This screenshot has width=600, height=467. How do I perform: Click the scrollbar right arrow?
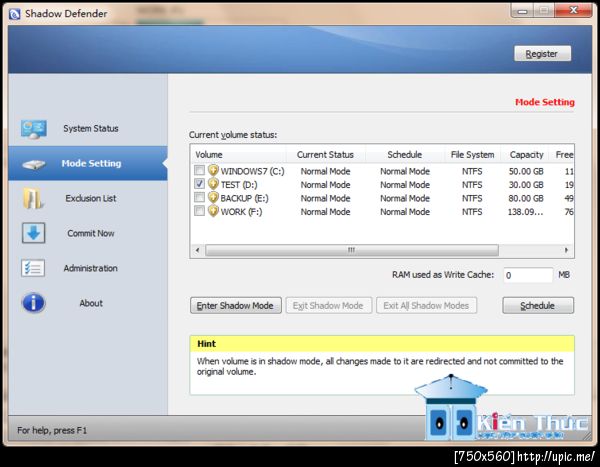point(566,250)
